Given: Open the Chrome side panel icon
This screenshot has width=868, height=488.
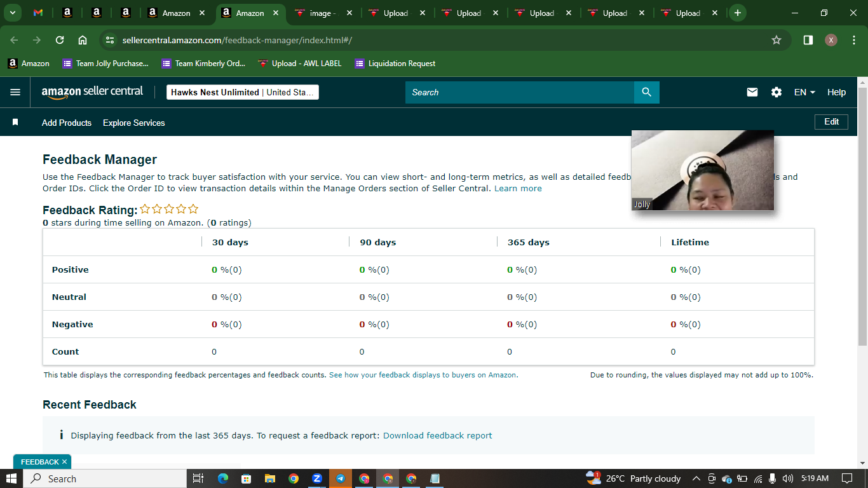Looking at the screenshot, I should point(808,40).
